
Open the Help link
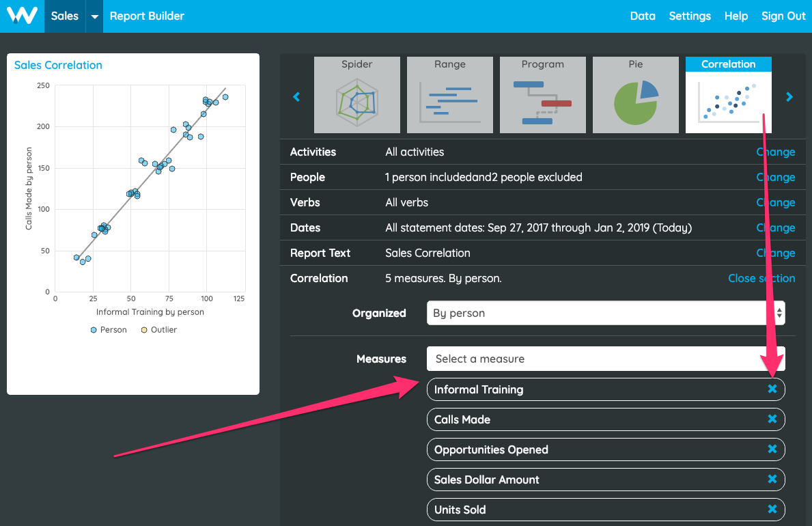pyautogui.click(x=736, y=16)
